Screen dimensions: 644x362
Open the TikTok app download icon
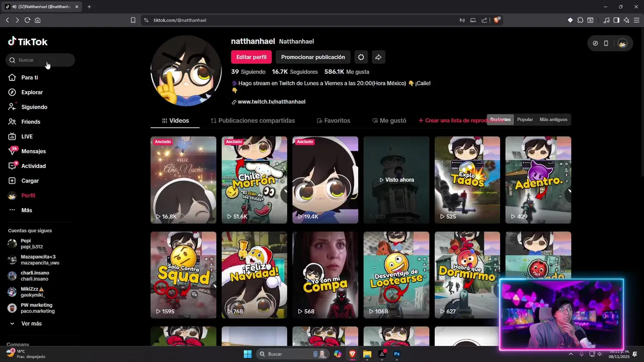595,43
